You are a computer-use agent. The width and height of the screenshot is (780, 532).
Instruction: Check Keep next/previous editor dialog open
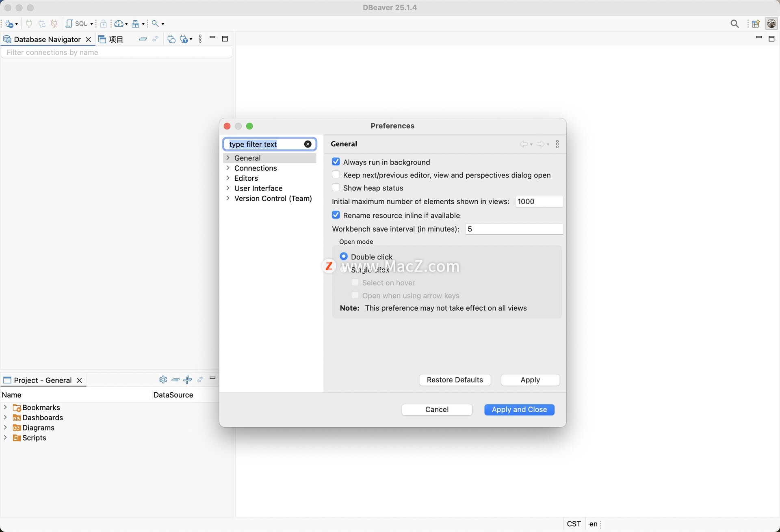click(x=336, y=175)
